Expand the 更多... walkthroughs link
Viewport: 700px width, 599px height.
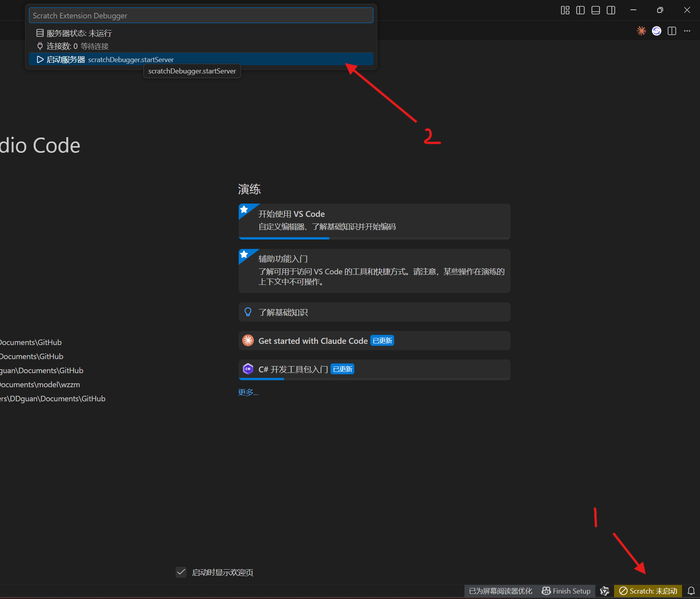point(248,392)
